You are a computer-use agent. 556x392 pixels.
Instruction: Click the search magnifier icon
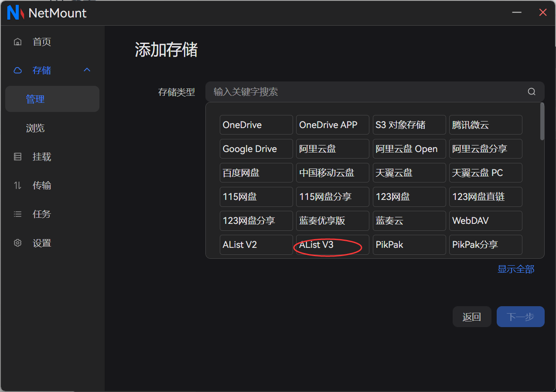tap(532, 92)
